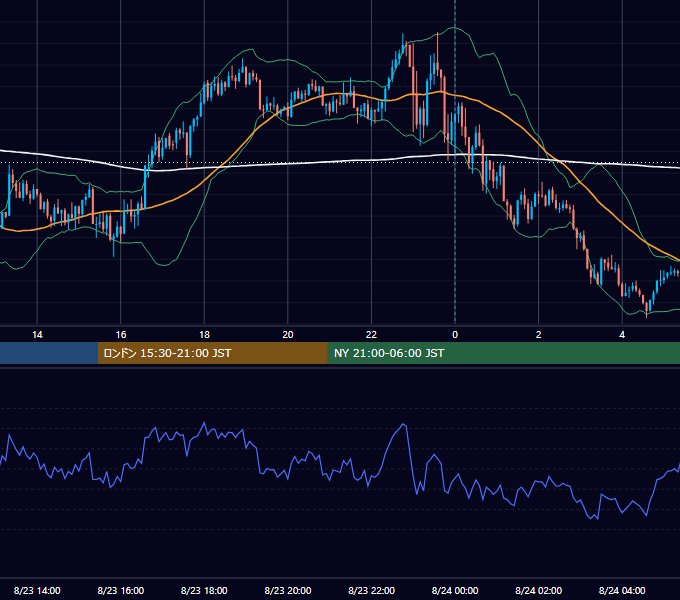The width and height of the screenshot is (680, 600).
Task: Click the hour label 22 on chart axis
Action: pyautogui.click(x=371, y=335)
